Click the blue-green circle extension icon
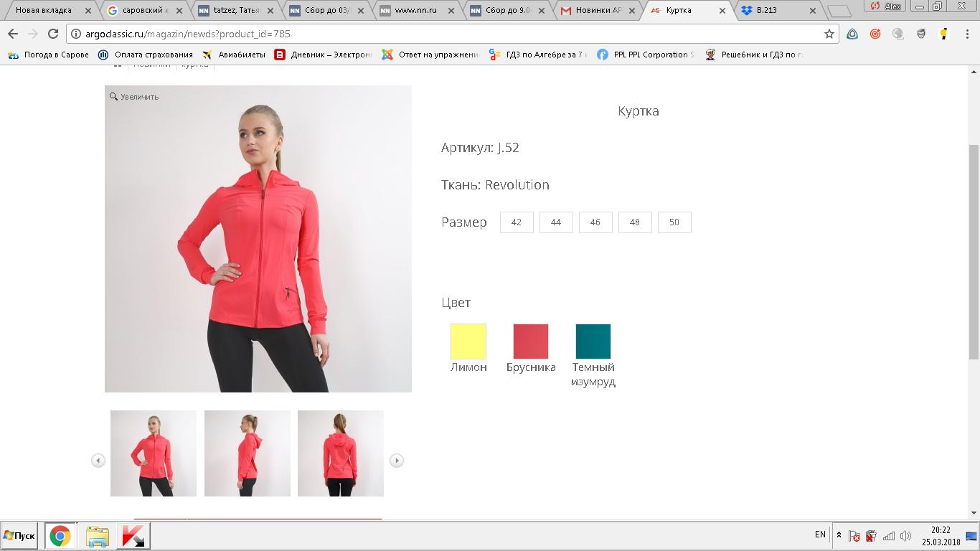The width and height of the screenshot is (980, 551). pyautogui.click(x=852, y=34)
